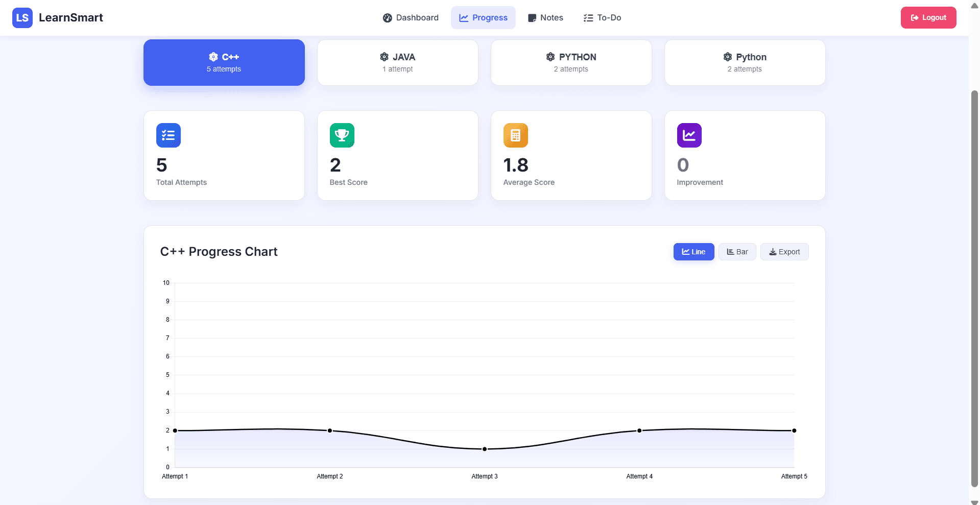Switch to the Progress tab

tap(483, 18)
